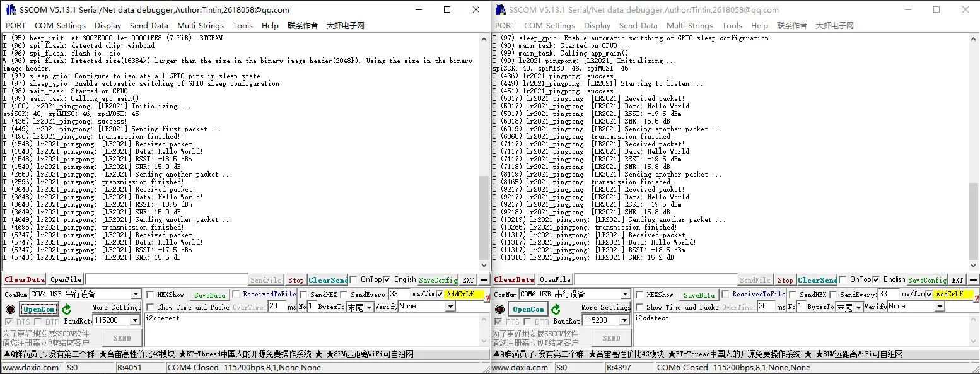980x374 pixels.
Task: Click the green refresh ports icon in COM4 window
Action: [x=66, y=309]
